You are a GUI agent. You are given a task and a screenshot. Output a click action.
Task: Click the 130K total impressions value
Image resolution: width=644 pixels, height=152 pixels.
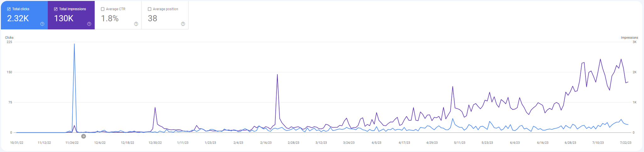pos(64,19)
